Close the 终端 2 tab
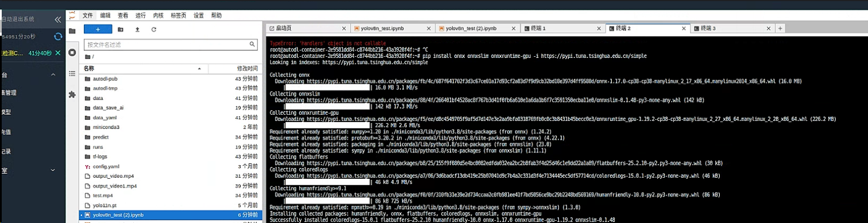The width and height of the screenshot is (868, 223). click(x=683, y=28)
